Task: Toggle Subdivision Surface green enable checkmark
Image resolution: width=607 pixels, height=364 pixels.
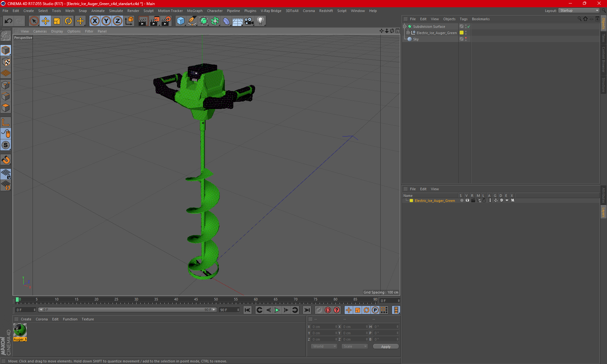Action: 469,27
